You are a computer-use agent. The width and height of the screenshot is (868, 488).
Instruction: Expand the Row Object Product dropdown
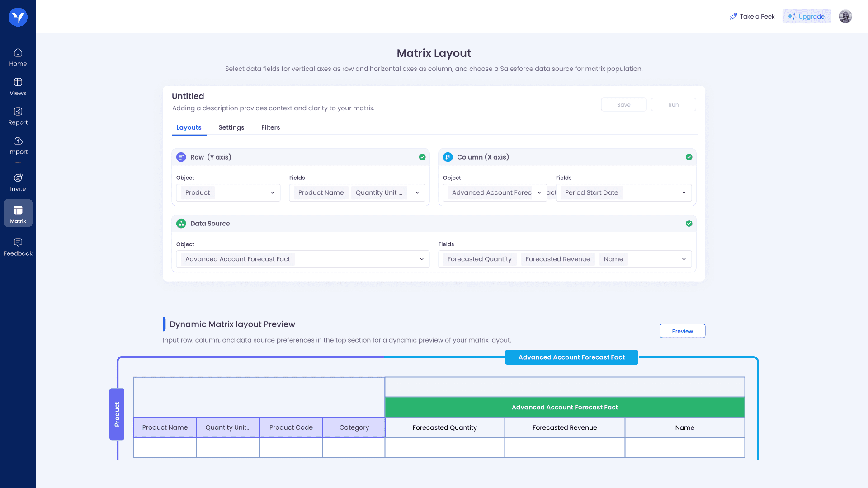pyautogui.click(x=273, y=193)
